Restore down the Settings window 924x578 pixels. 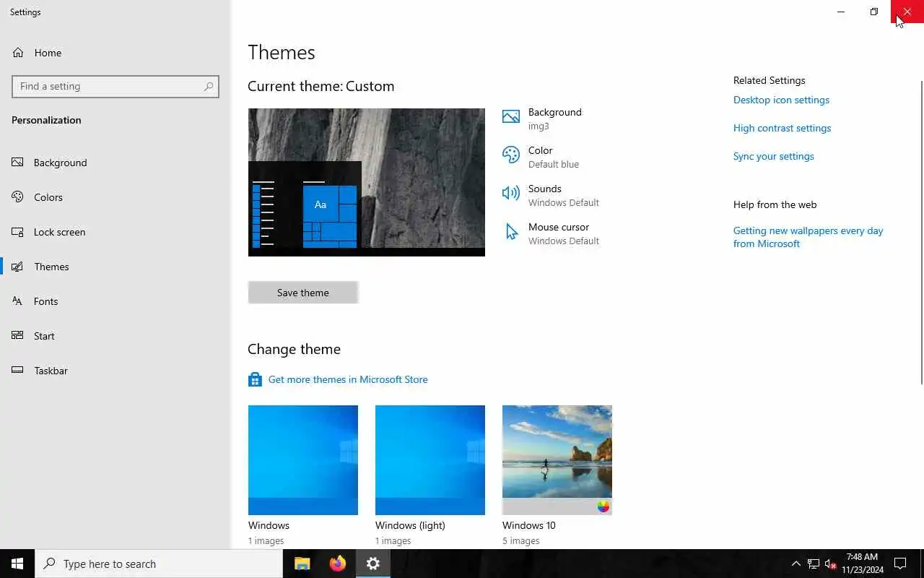pyautogui.click(x=874, y=12)
